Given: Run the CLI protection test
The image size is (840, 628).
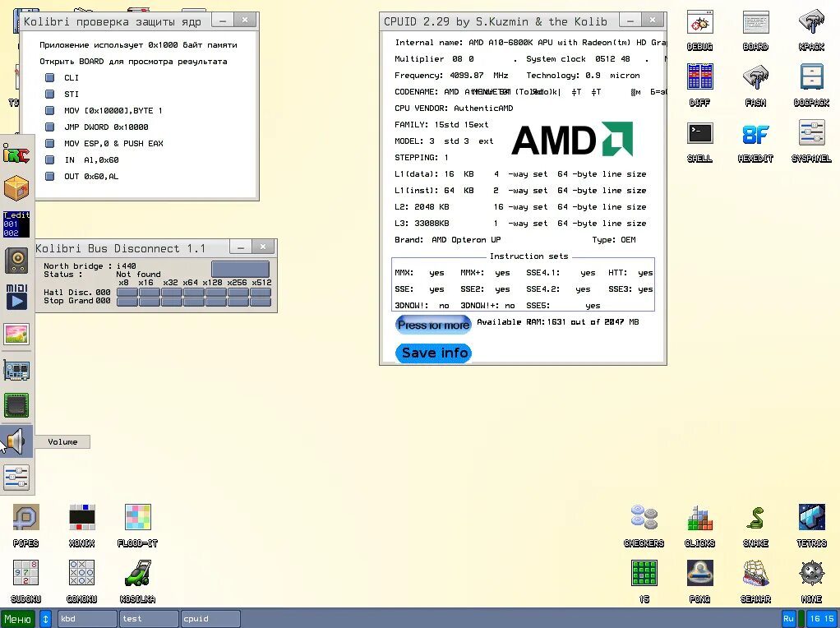Looking at the screenshot, I should point(50,78).
